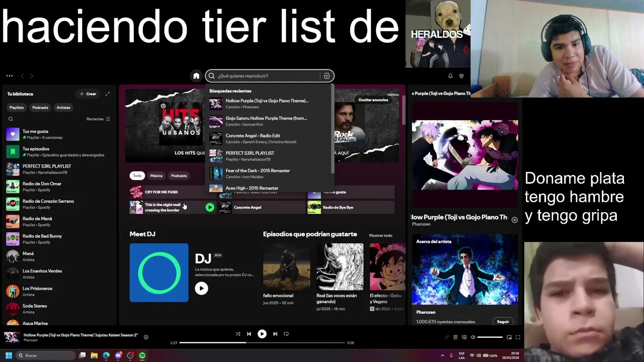Open 'Radio de Bye Bye' shortcut tile
The image size is (644, 362).
(x=351, y=207)
